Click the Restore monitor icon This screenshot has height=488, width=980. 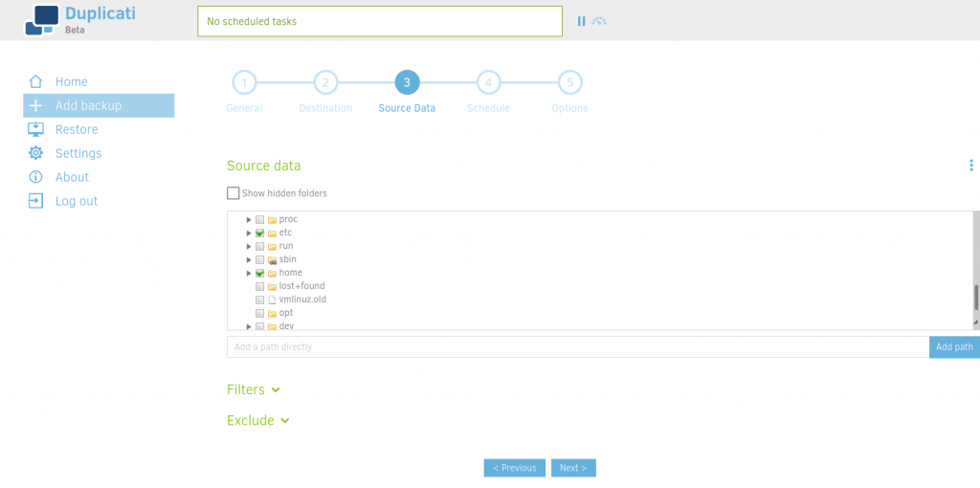35,129
